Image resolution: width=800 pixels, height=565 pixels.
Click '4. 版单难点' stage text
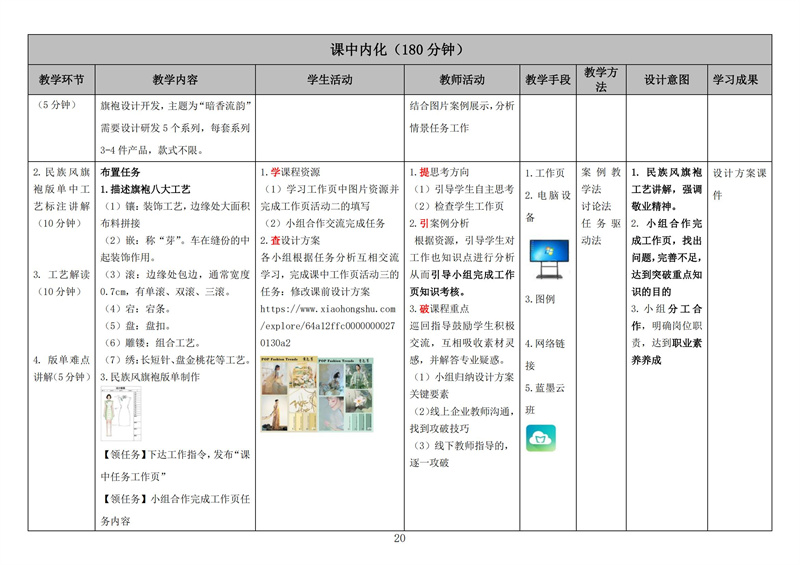click(61, 360)
